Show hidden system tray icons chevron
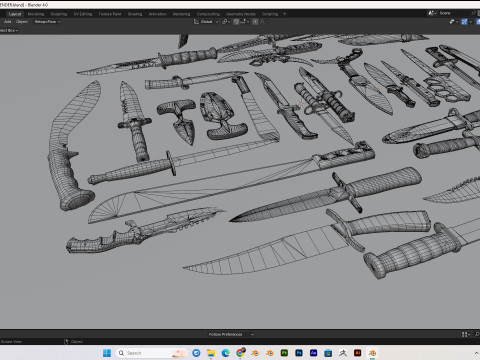This screenshot has height=360, width=480. (477, 353)
